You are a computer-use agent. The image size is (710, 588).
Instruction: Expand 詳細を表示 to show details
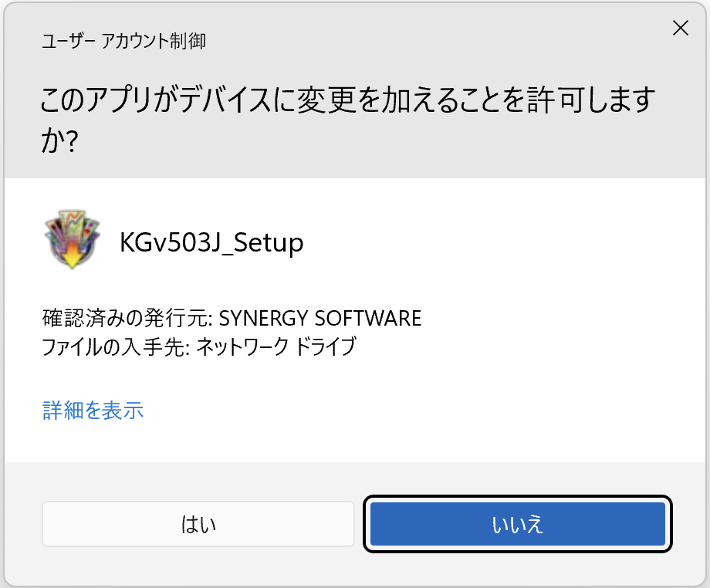pyautogui.click(x=93, y=410)
